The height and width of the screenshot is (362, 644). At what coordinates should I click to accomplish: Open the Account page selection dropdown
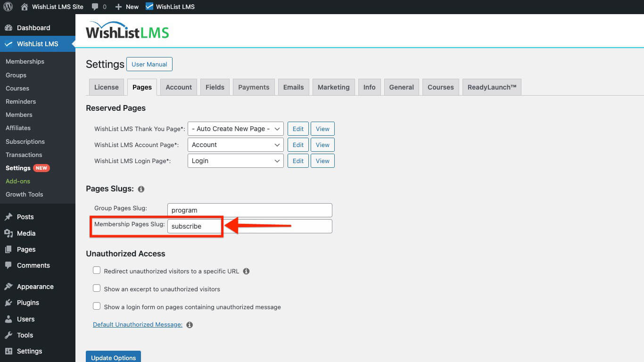(235, 145)
